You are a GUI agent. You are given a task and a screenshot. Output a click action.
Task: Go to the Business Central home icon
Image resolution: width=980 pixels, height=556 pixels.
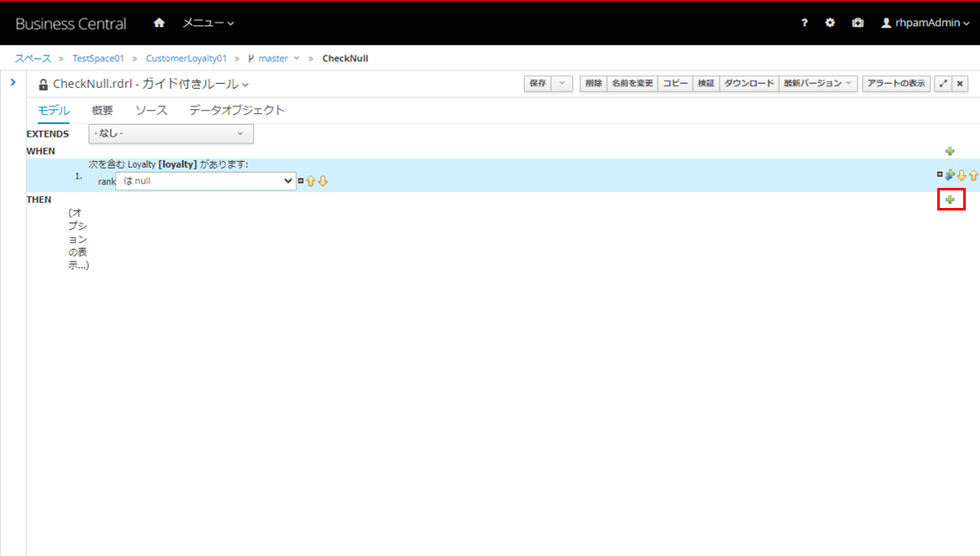tap(158, 23)
